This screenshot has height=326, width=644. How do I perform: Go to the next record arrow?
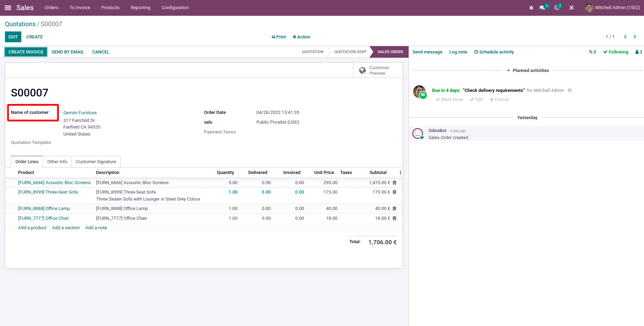635,37
